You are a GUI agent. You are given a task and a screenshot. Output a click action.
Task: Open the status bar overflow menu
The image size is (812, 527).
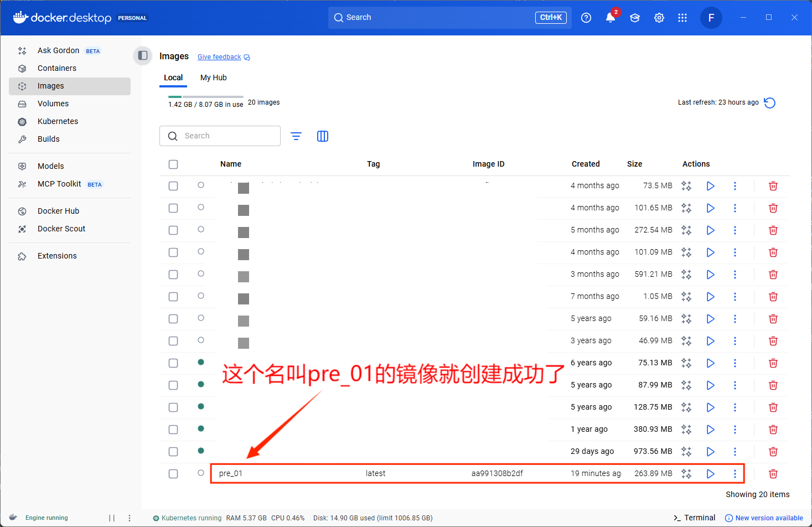pyautogui.click(x=129, y=517)
